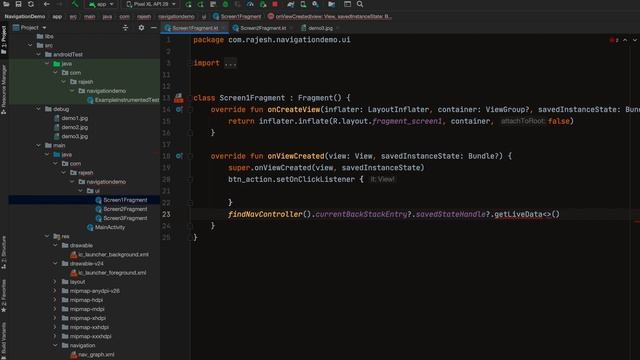Open Project panel gear settings

point(141,27)
